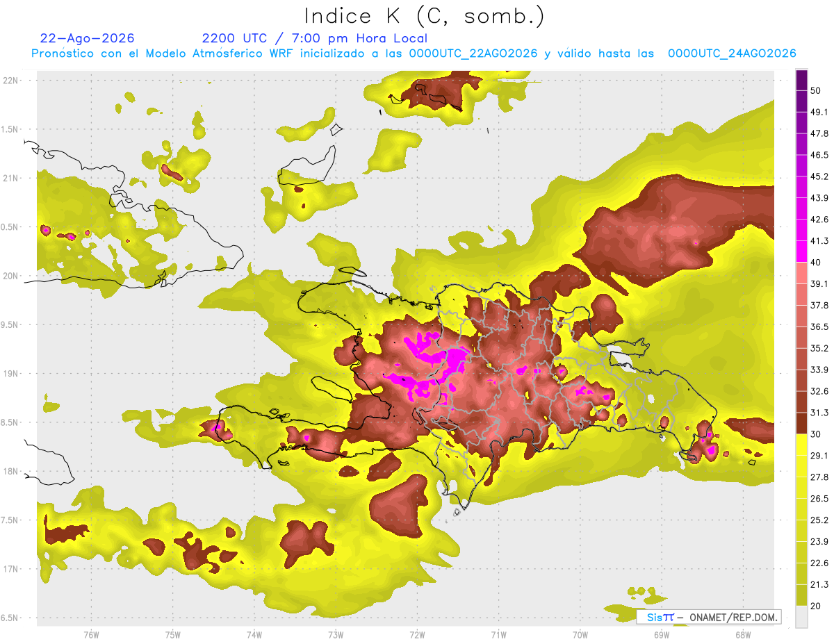
Task: Click the '72W' longitude label
Action: click(417, 635)
